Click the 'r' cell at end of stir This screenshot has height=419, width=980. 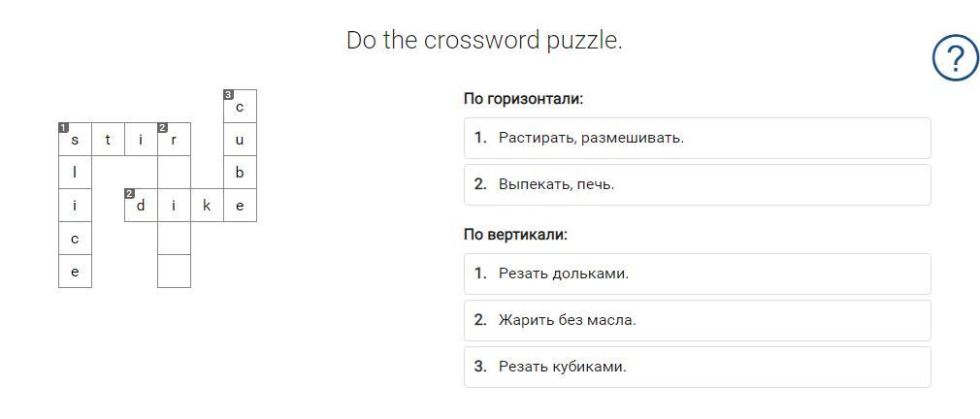click(174, 140)
